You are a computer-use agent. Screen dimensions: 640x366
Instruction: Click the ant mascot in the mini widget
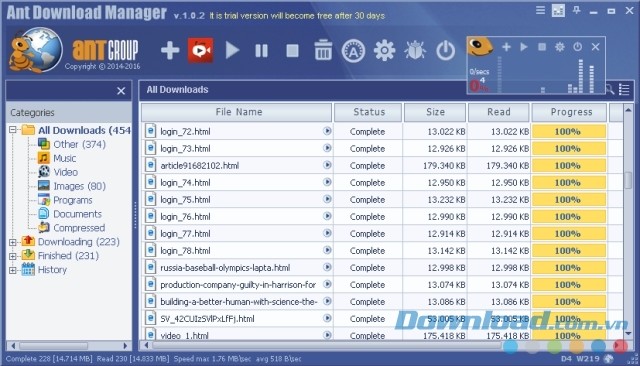480,46
